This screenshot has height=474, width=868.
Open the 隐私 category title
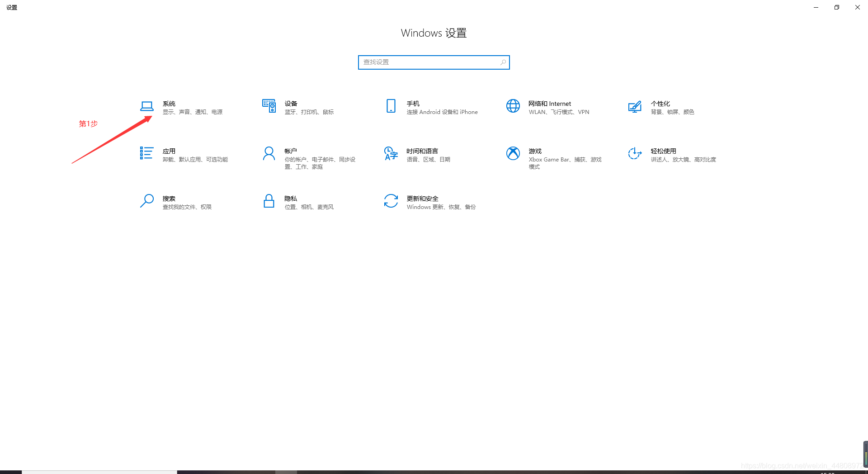291,199
